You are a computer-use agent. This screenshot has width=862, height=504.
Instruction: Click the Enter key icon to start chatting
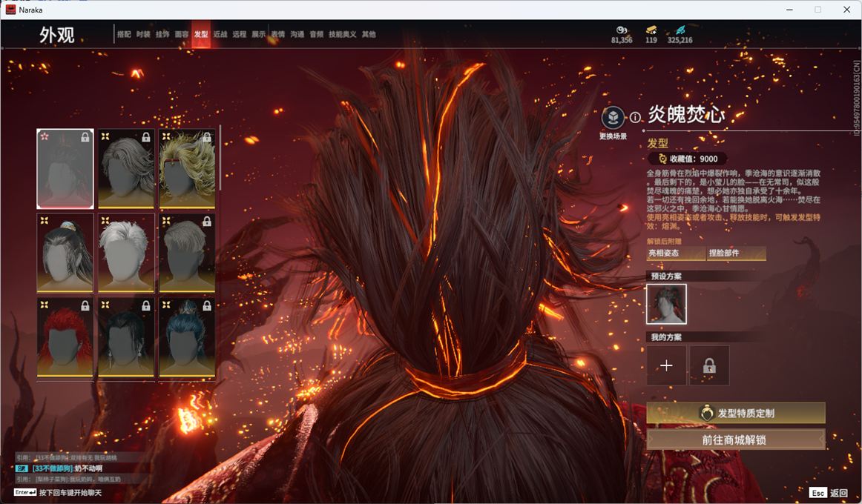click(x=25, y=492)
